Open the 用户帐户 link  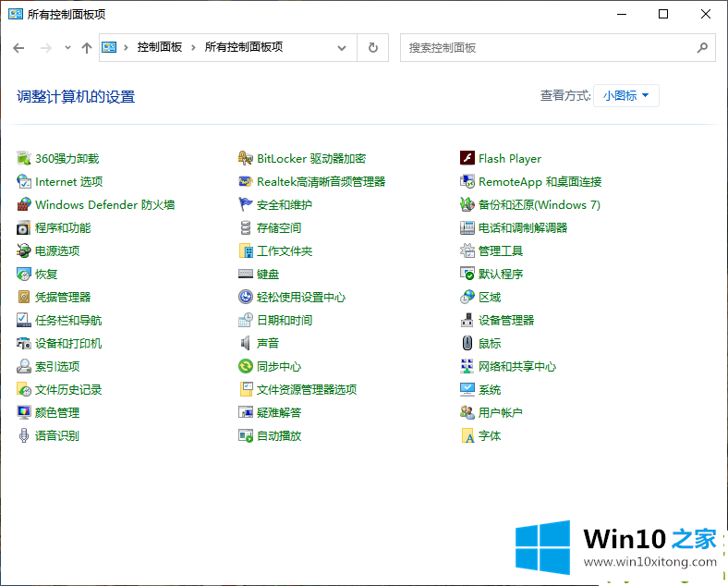[501, 412]
